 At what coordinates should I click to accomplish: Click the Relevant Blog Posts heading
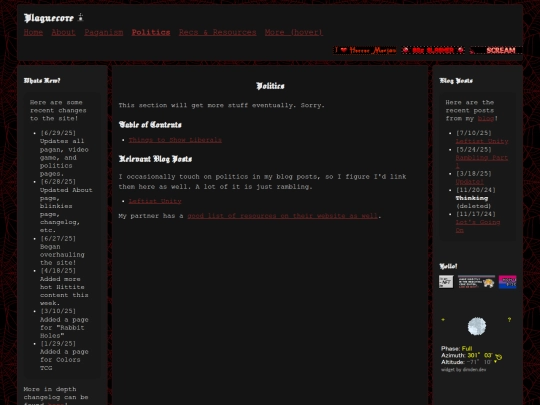coord(155,159)
